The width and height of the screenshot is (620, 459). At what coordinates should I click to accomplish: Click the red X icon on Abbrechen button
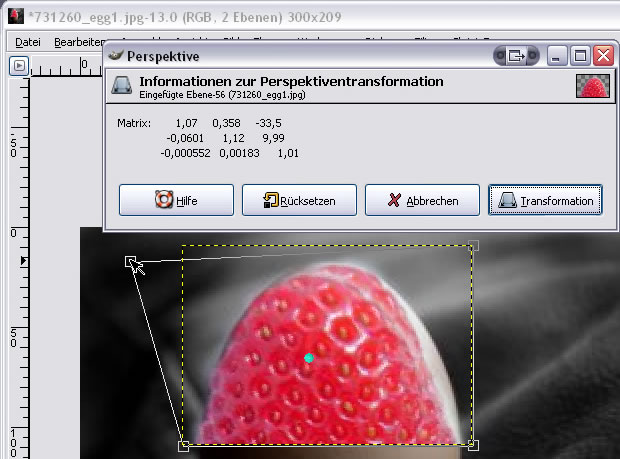point(393,200)
